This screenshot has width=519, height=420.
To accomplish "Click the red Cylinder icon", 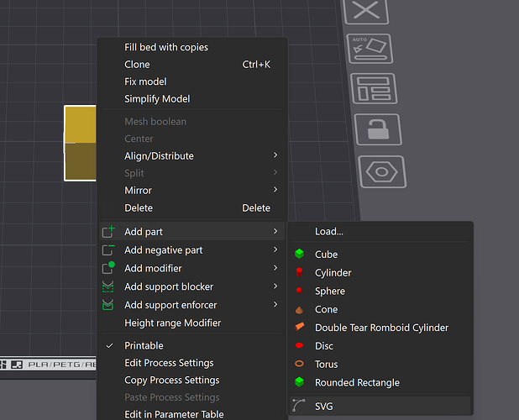I will pyautogui.click(x=299, y=272).
